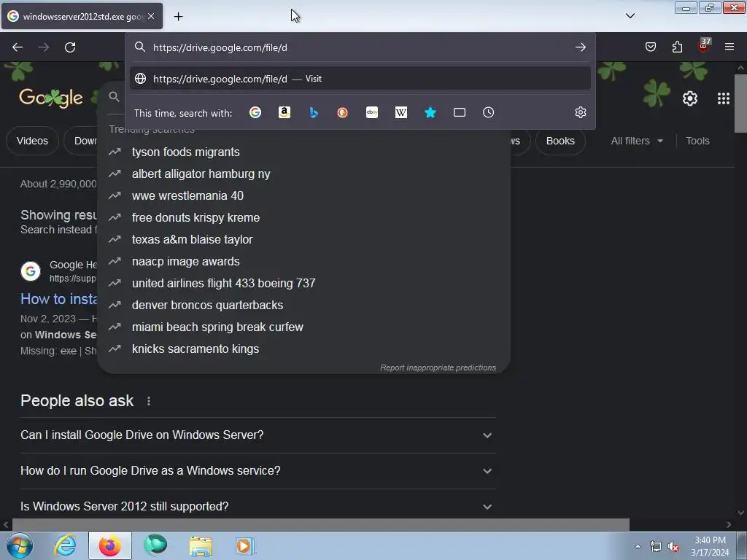This screenshot has width=747, height=560.
Task: Search this time with Google
Action: 255,112
